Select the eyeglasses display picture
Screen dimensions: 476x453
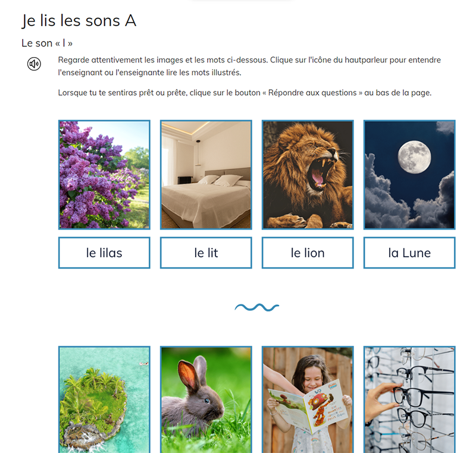coord(409,399)
